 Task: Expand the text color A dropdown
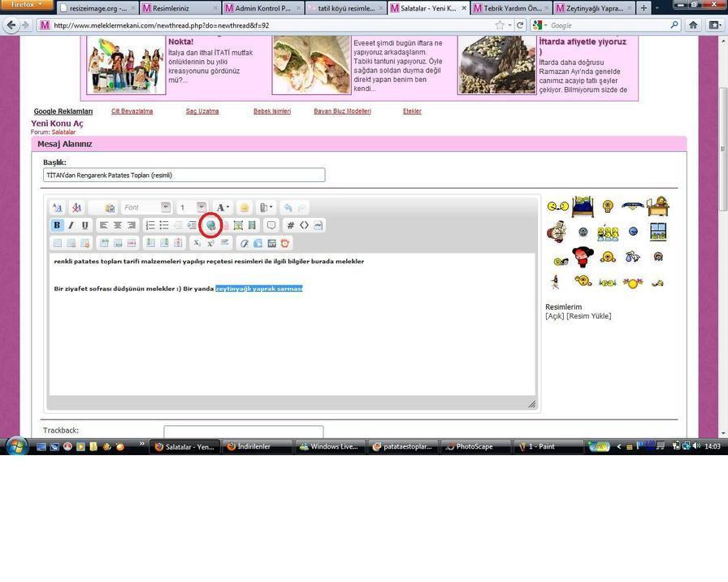223,208
